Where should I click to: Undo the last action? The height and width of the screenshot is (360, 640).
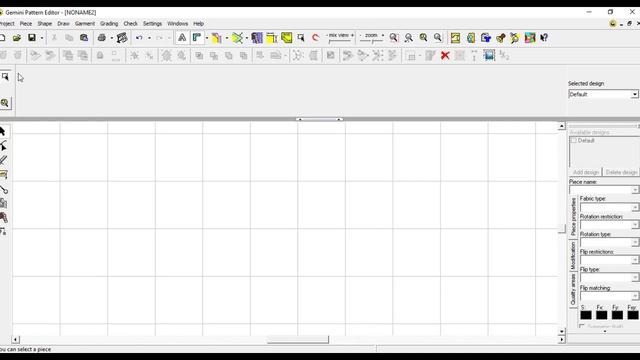click(x=139, y=38)
